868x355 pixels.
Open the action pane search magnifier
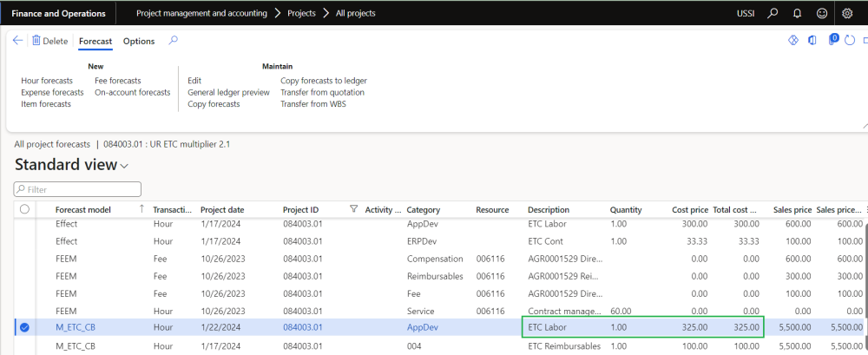pyautogui.click(x=173, y=41)
